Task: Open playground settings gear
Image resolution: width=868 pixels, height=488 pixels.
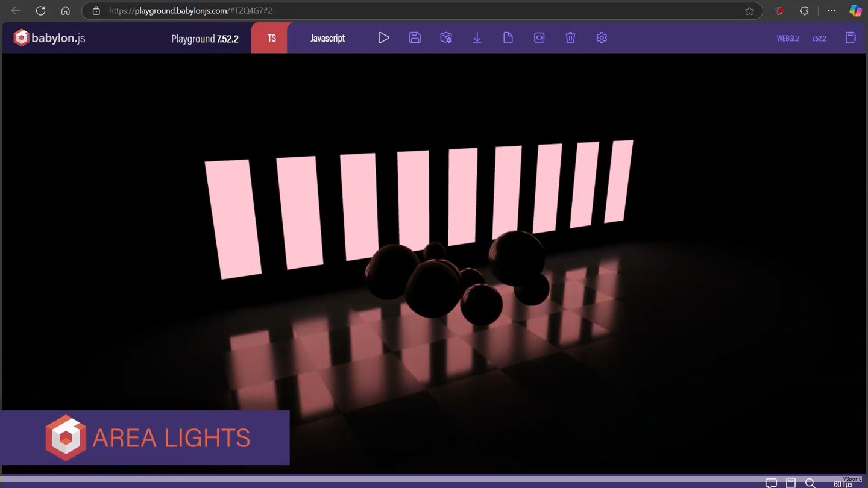Action: click(602, 38)
